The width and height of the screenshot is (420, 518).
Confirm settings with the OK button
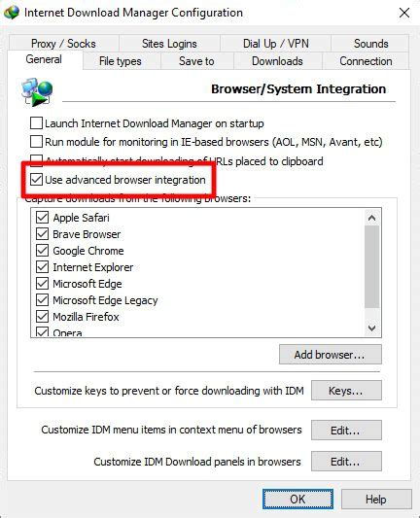tap(297, 500)
